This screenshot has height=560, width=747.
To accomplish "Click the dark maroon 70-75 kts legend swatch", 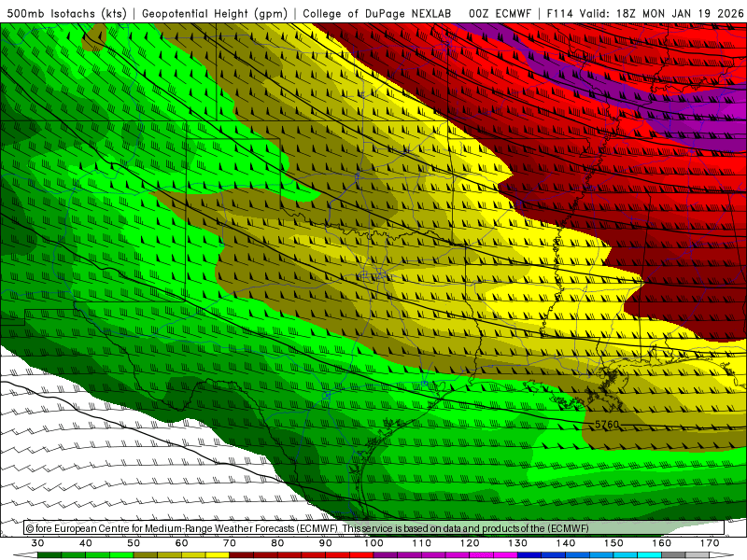I will 242,555.
